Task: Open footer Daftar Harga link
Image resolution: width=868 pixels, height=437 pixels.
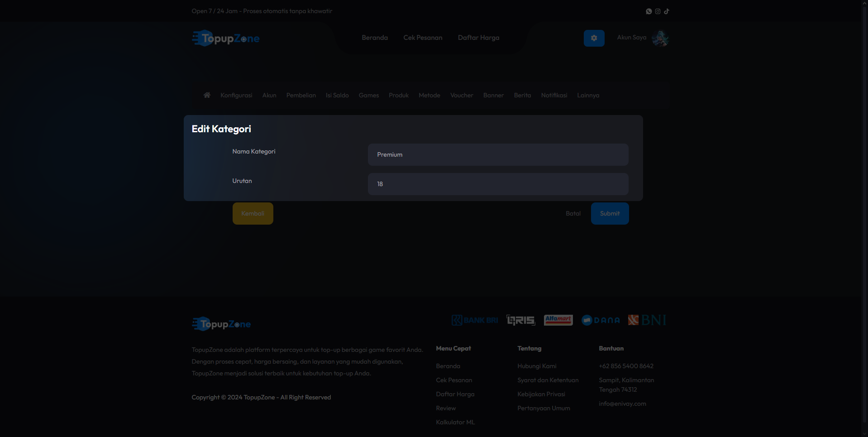Action: [x=455, y=394]
